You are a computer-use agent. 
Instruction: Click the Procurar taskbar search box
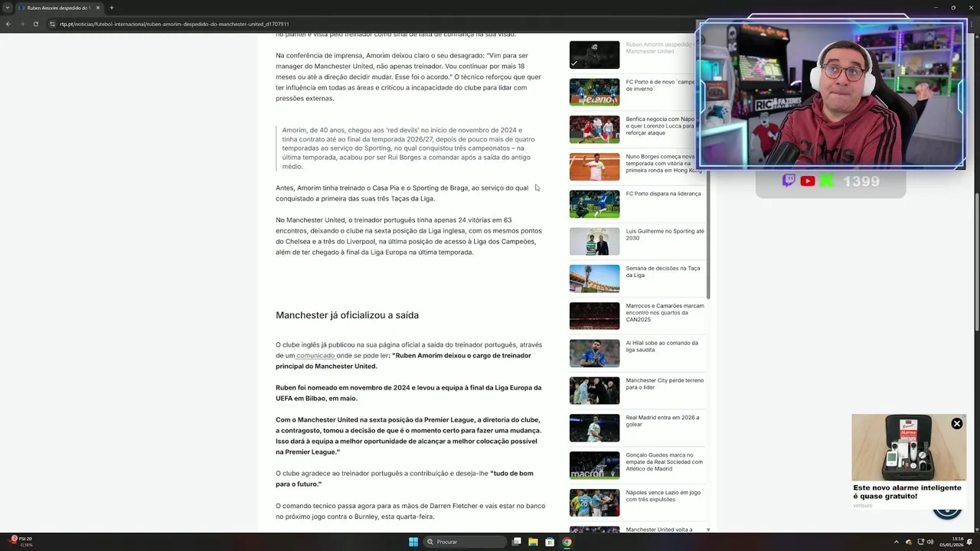(465, 542)
